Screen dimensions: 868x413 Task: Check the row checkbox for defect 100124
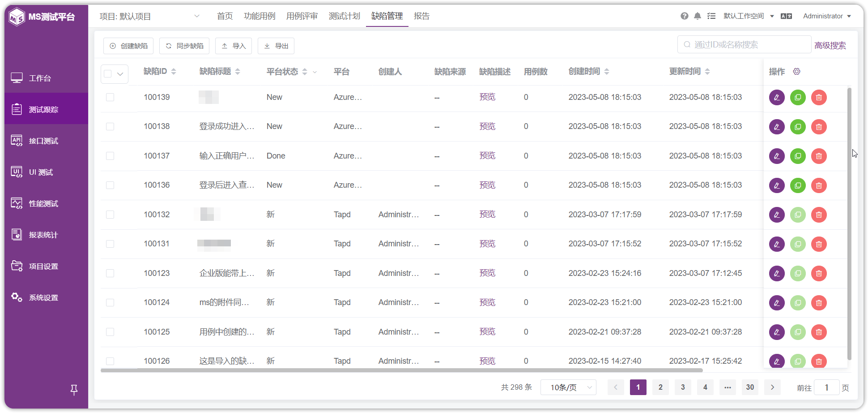pyautogui.click(x=110, y=303)
